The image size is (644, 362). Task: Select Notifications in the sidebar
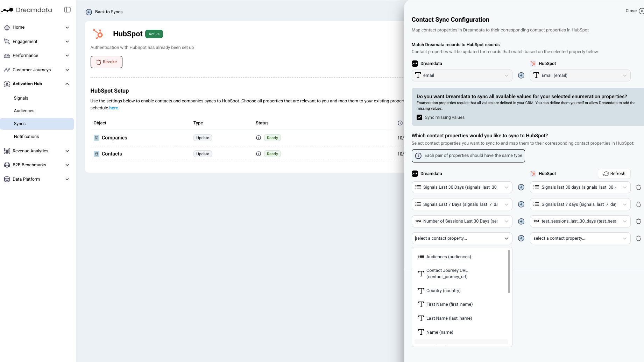[26, 136]
